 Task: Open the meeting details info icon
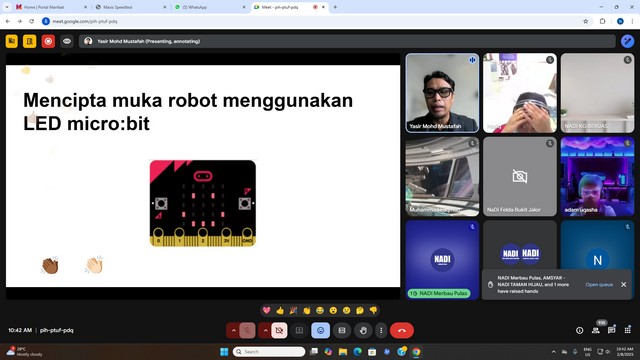(580, 330)
